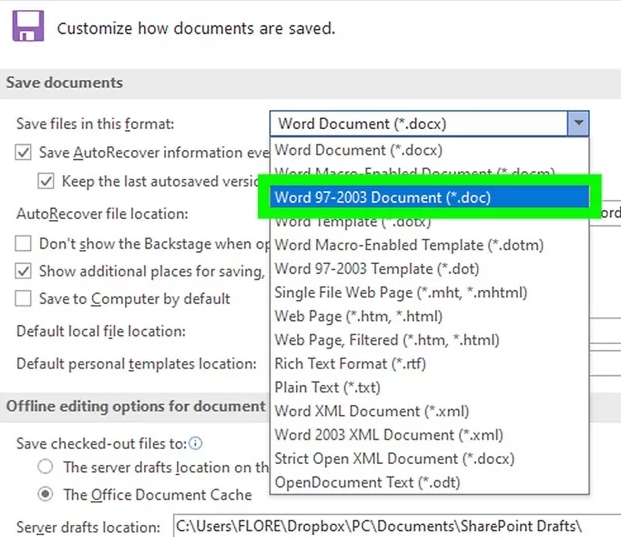Click Default personal templates location label
621x537 pixels.
point(137,364)
